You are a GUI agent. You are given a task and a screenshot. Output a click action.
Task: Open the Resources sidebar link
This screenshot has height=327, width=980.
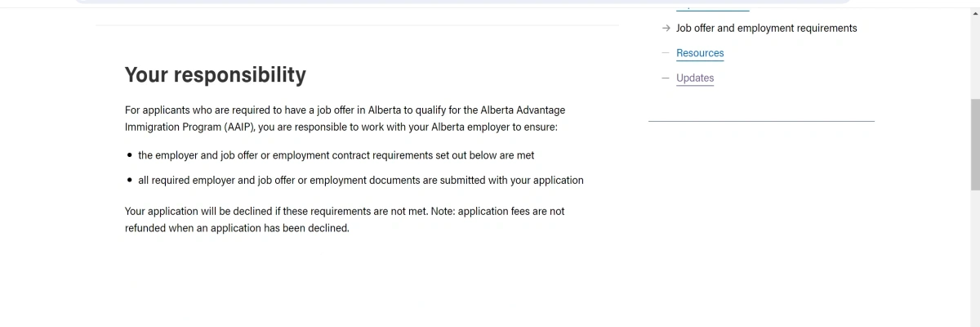point(700,53)
